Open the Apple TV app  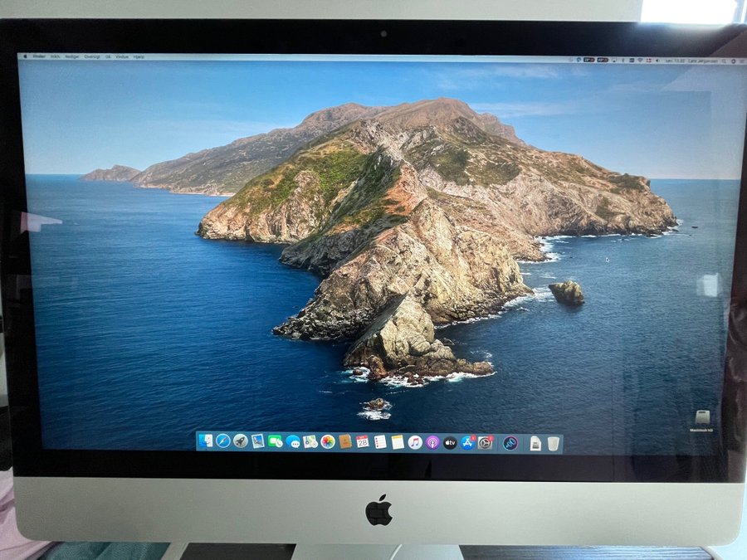pyautogui.click(x=450, y=443)
